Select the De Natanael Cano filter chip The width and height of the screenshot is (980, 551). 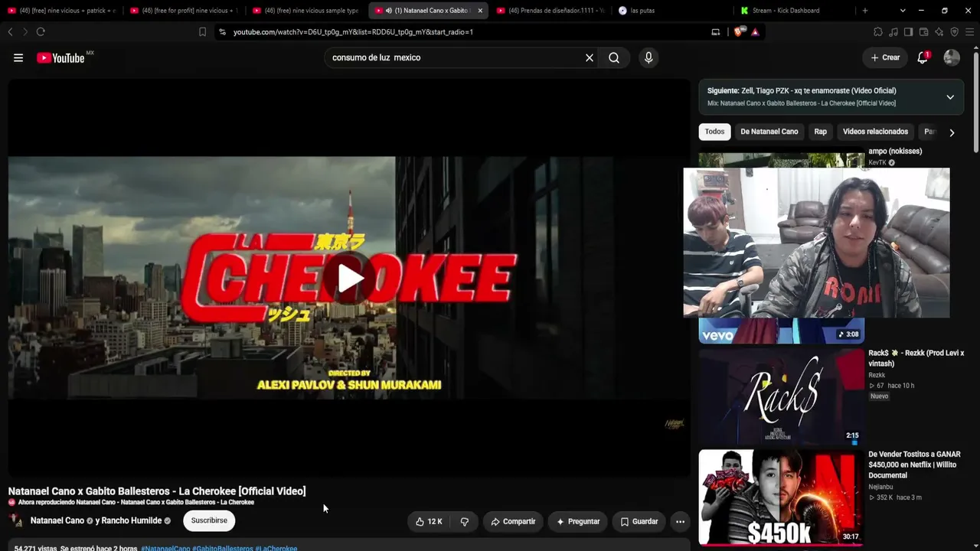pos(769,132)
